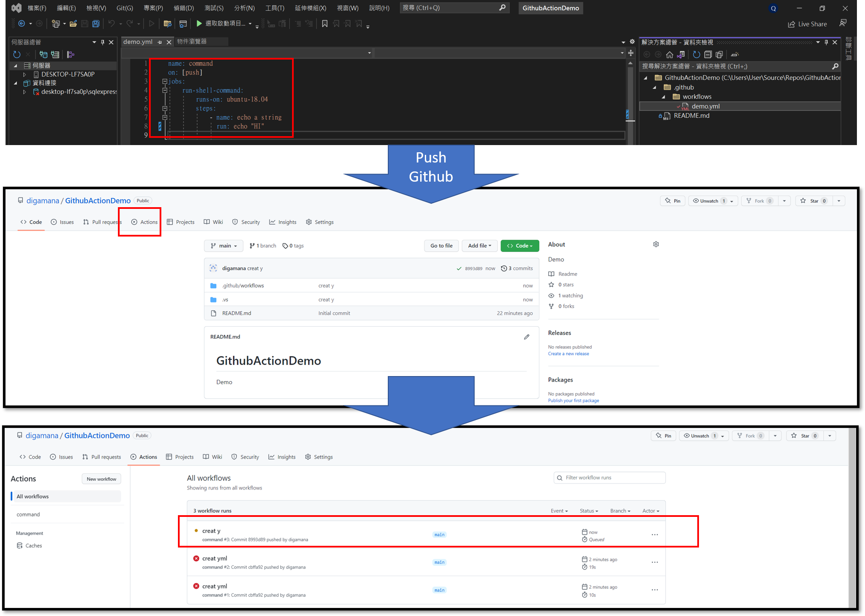This screenshot has width=865, height=616.
Task: Click the Toggle Bookmark icon in toolbar
Action: [x=325, y=24]
